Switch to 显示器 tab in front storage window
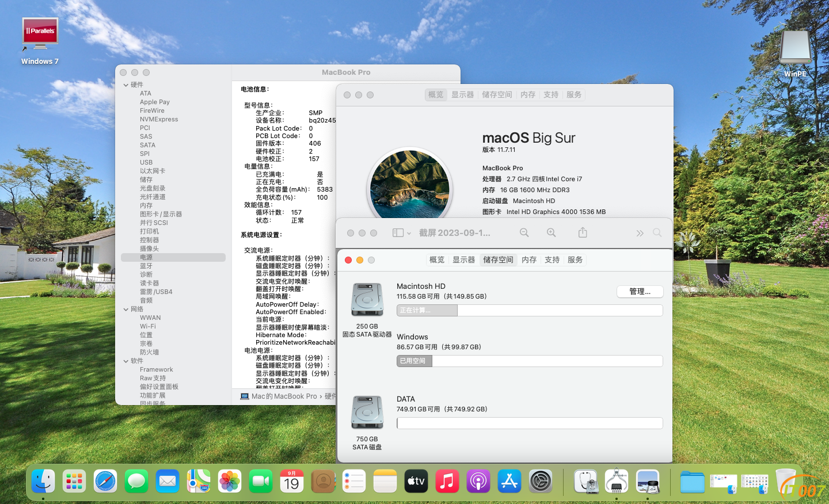 tap(463, 260)
